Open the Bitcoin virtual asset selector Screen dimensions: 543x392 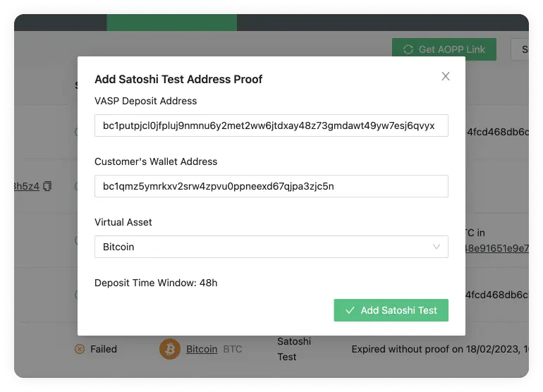271,247
